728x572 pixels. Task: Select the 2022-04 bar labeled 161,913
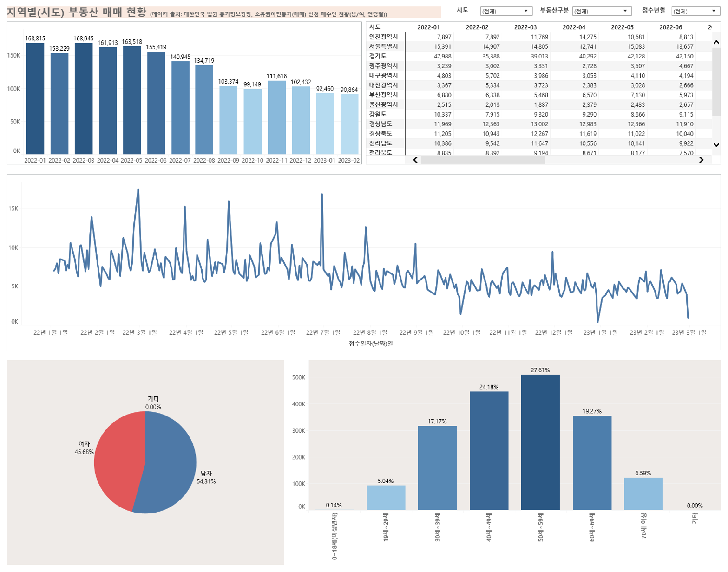click(x=108, y=101)
